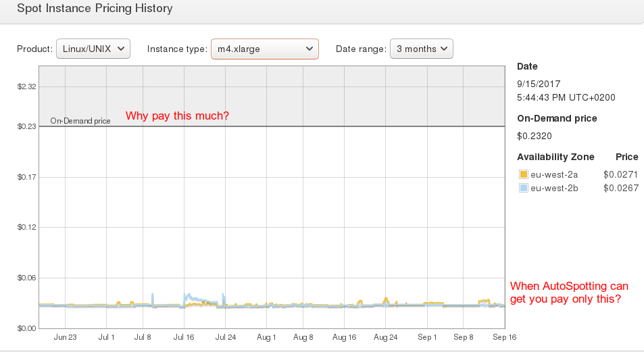Click the date value 9/15/2017
This screenshot has width=644, height=352.
(x=539, y=84)
